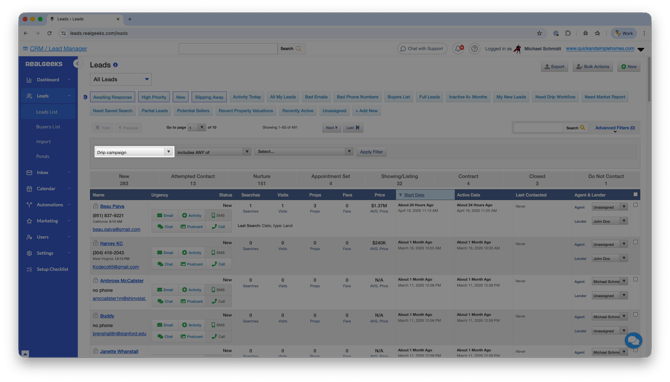This screenshot has width=670, height=382.
Task: Open the Advanced Filters link
Action: point(615,128)
